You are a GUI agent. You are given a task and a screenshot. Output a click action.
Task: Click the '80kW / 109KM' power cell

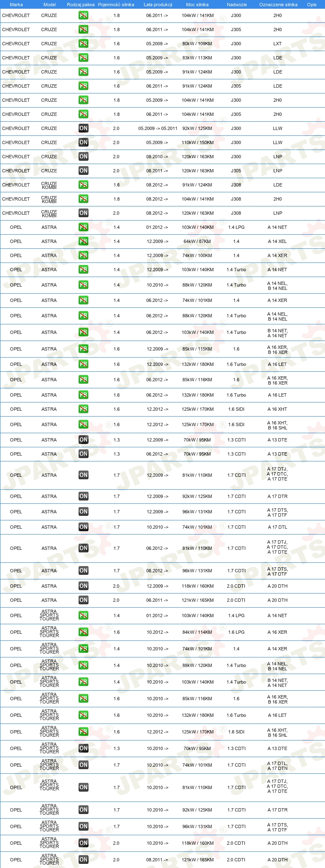[x=197, y=44]
